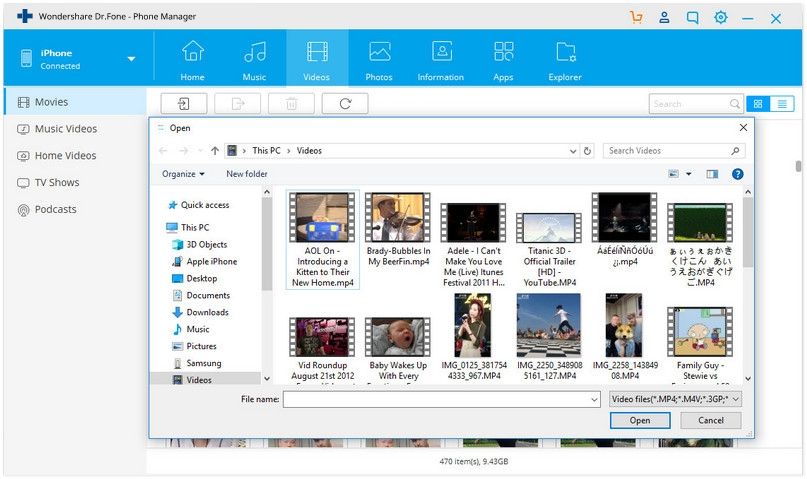Viewport: 807px width, 479px height.
Task: Open the Information tab
Action: 441,59
